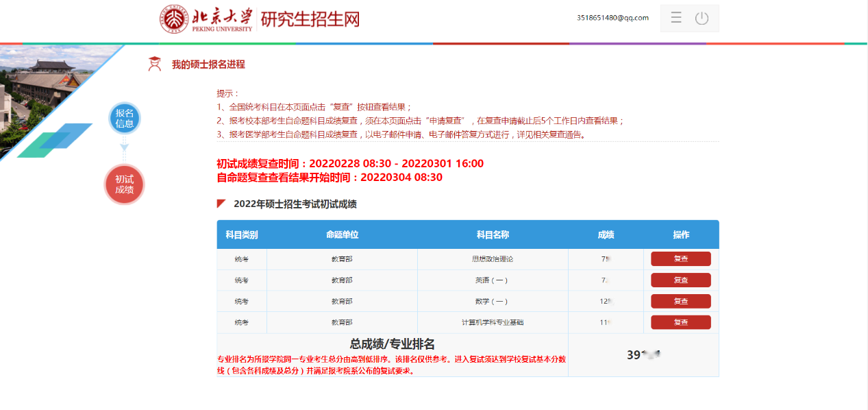Open the hamburger menu icon

(676, 18)
